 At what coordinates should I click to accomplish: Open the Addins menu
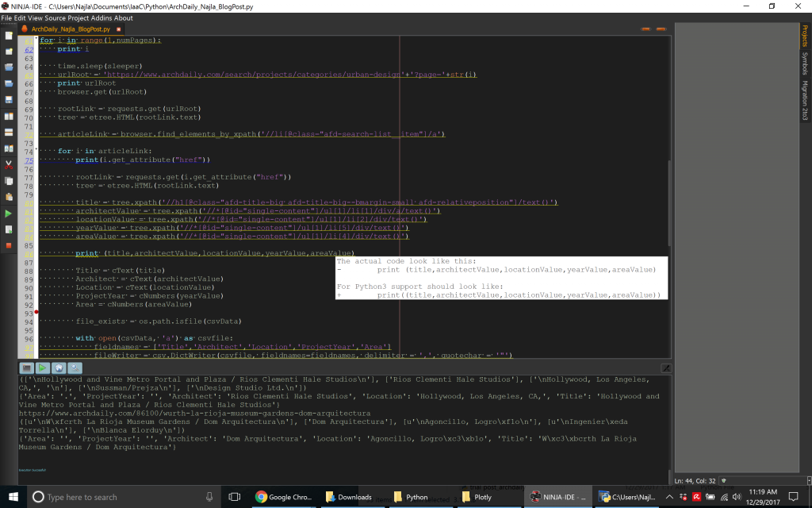pyautogui.click(x=101, y=17)
